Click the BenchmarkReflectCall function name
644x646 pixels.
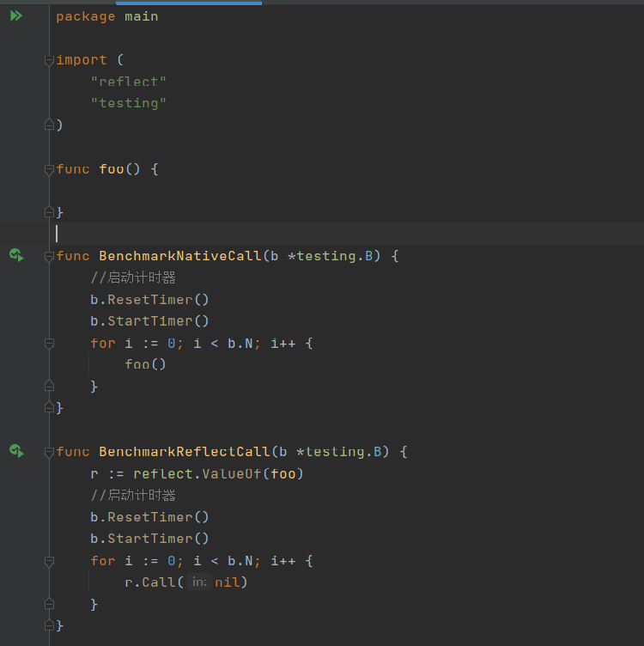click(184, 452)
